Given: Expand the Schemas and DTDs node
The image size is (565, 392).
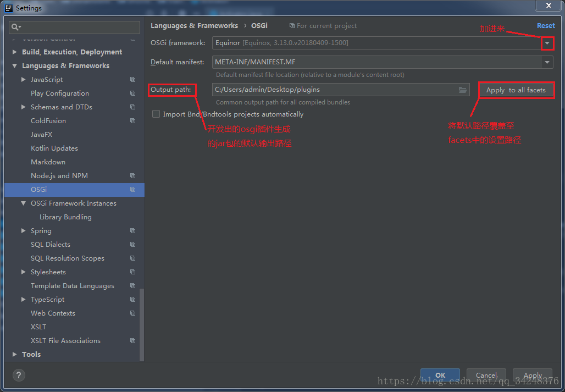Looking at the screenshot, I should tap(24, 107).
